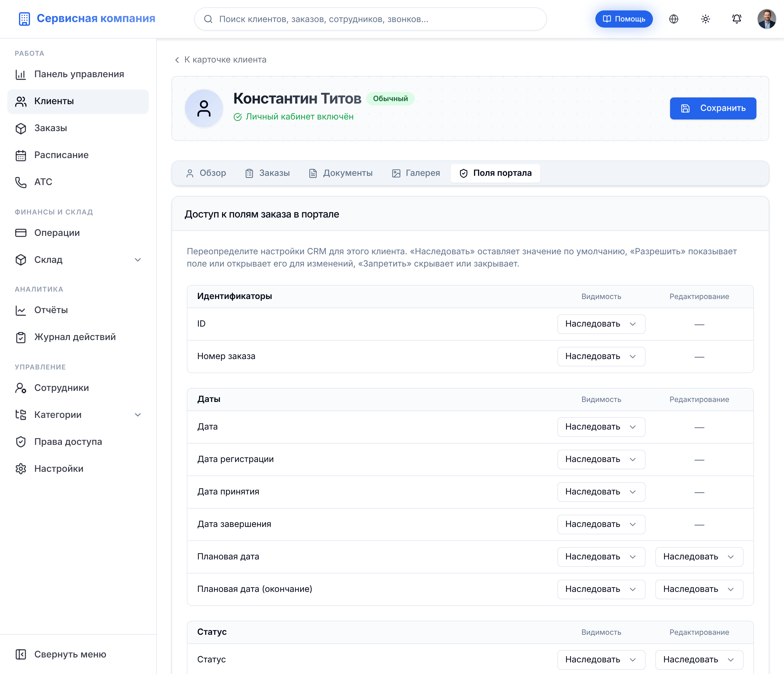
Task: Click the Сохранить button
Action: [713, 109]
